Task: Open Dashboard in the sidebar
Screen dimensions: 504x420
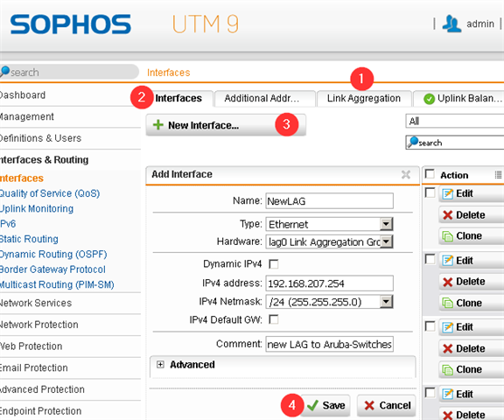Action: point(70,95)
